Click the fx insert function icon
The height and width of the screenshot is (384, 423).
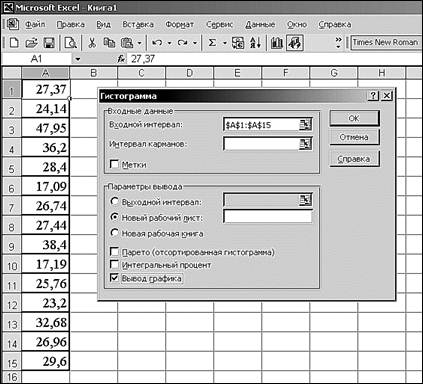click(x=121, y=59)
